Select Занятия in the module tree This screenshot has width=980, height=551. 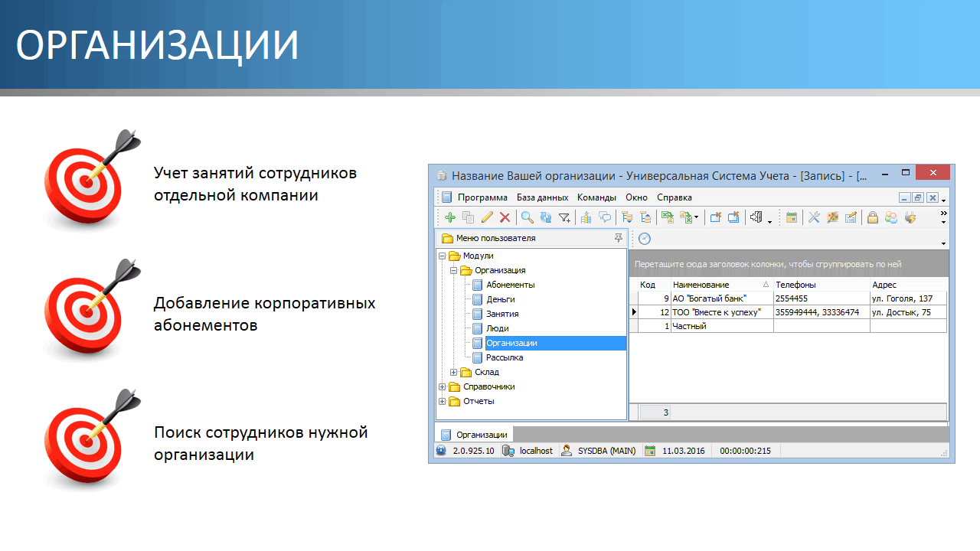click(x=502, y=314)
